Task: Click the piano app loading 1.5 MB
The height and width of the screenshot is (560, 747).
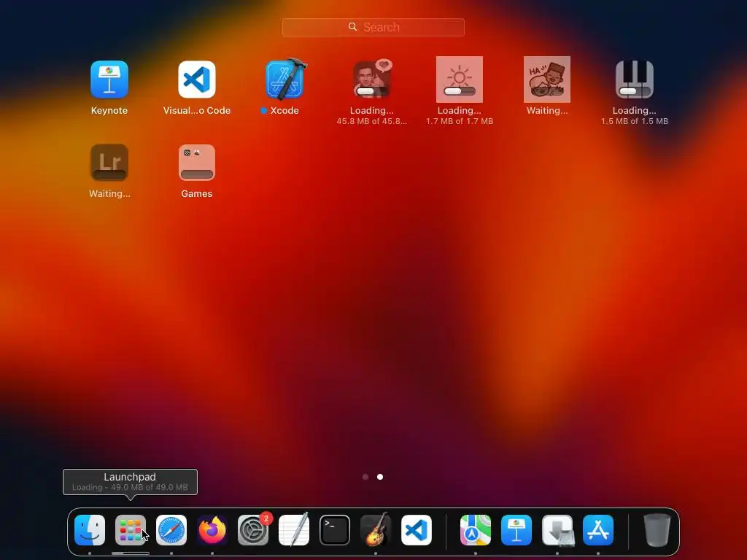Action: pyautogui.click(x=634, y=79)
